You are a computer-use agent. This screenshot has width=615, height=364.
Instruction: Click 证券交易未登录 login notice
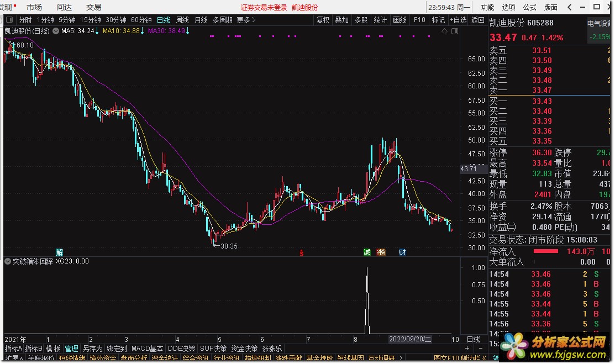point(264,7)
